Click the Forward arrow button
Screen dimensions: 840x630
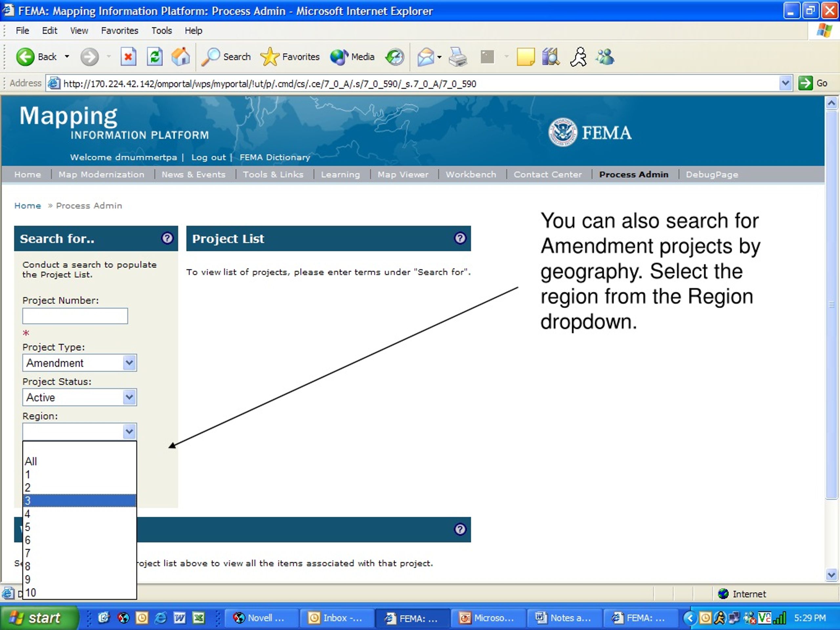(90, 57)
